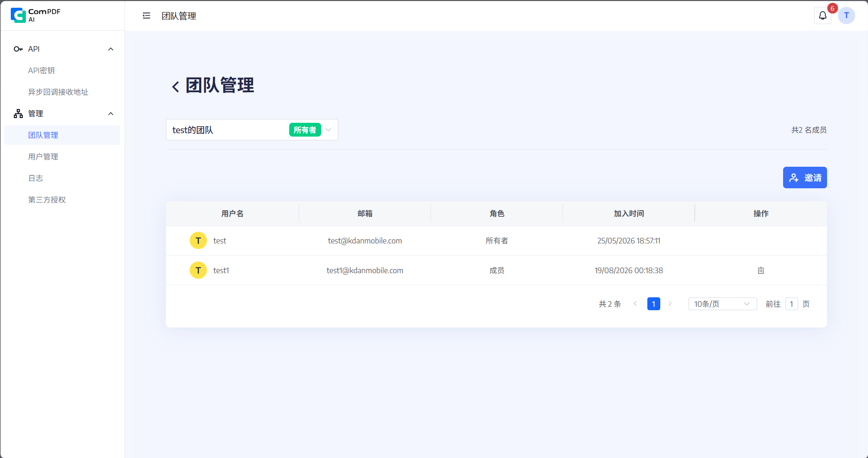
Task: Click the ComPDF AI logo
Action: [35, 15]
